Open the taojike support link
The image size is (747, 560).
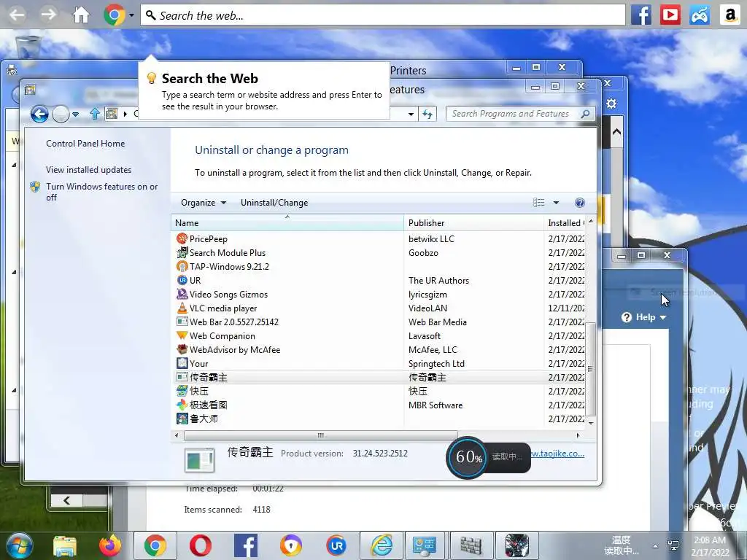[557, 454]
